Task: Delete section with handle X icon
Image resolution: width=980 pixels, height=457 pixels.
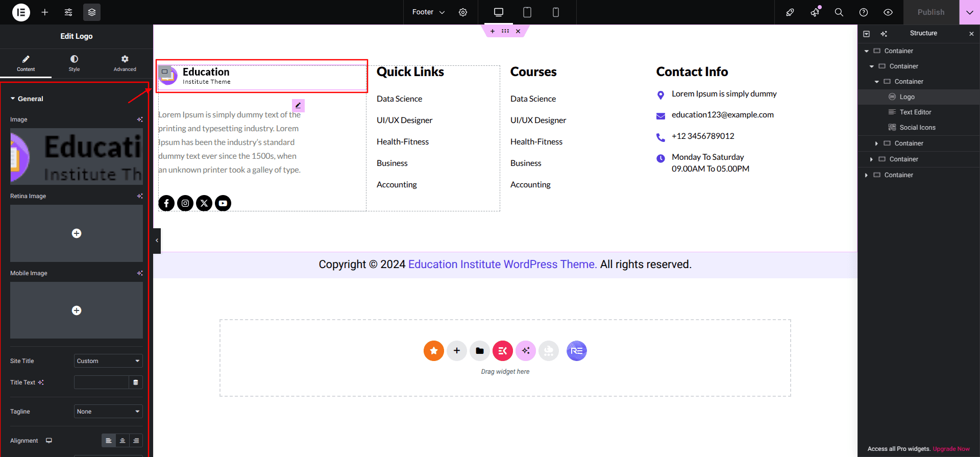Action: pyautogui.click(x=518, y=31)
